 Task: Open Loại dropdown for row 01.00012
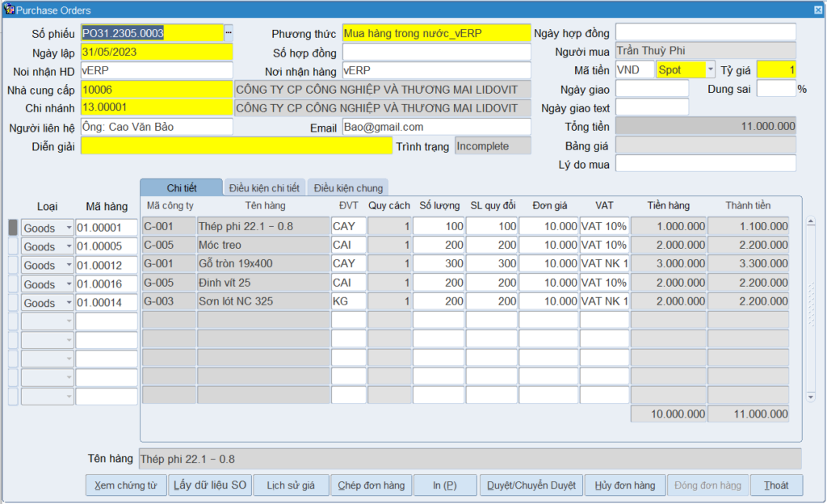(69, 265)
